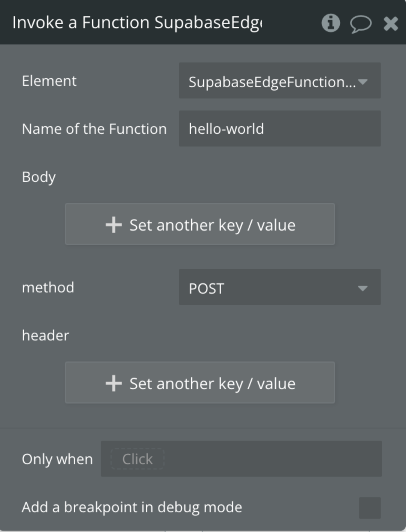Click the dashed "Click" placeholder in Only when
This screenshot has width=406, height=532.
click(138, 459)
